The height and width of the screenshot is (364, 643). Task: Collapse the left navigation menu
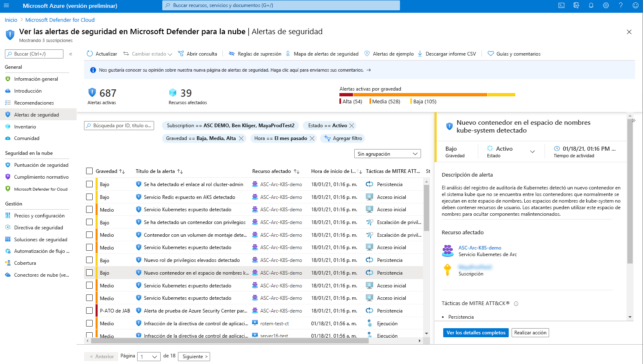click(71, 54)
